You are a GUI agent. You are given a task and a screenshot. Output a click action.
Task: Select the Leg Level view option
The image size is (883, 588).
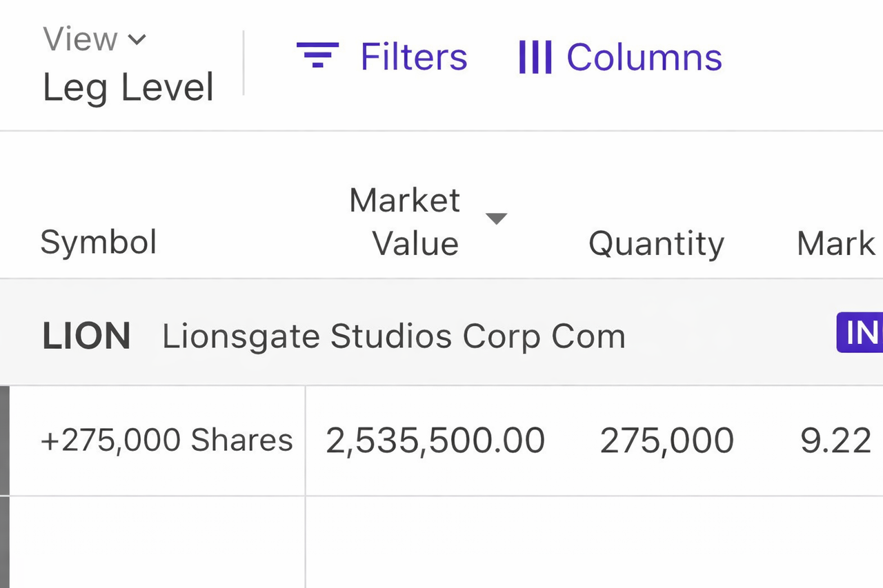click(128, 88)
